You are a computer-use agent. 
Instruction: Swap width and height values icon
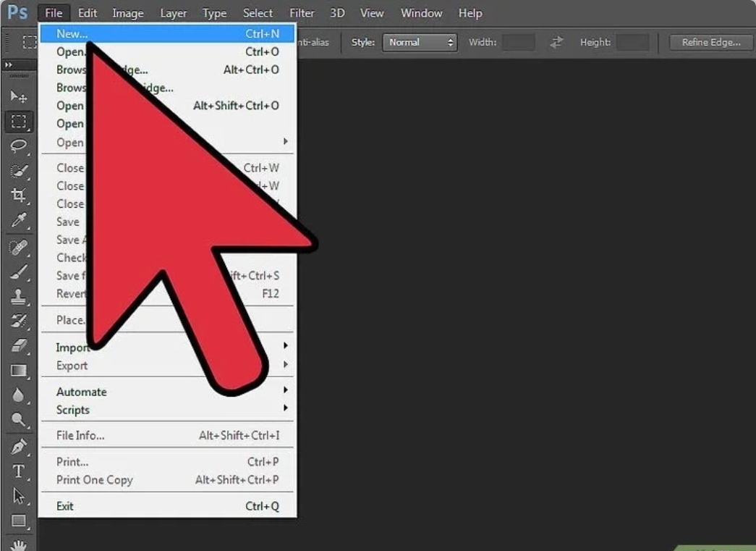click(x=556, y=43)
